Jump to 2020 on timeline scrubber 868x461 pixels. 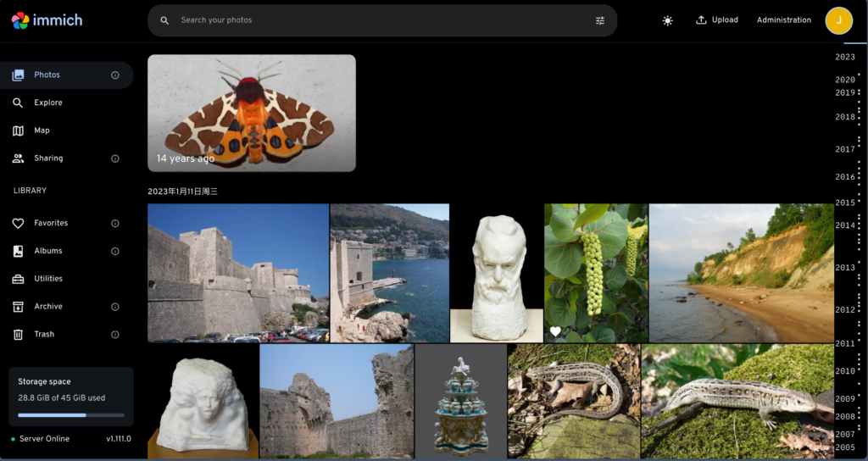coord(845,80)
